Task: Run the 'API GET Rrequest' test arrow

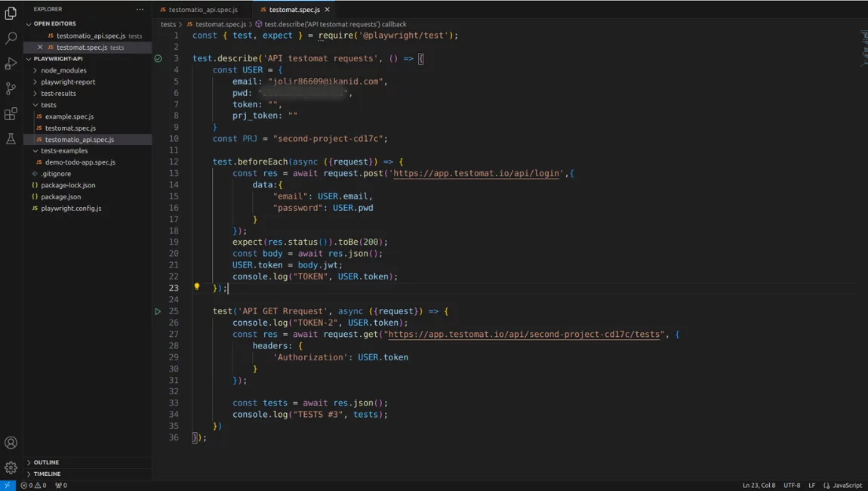Action: pyautogui.click(x=158, y=311)
